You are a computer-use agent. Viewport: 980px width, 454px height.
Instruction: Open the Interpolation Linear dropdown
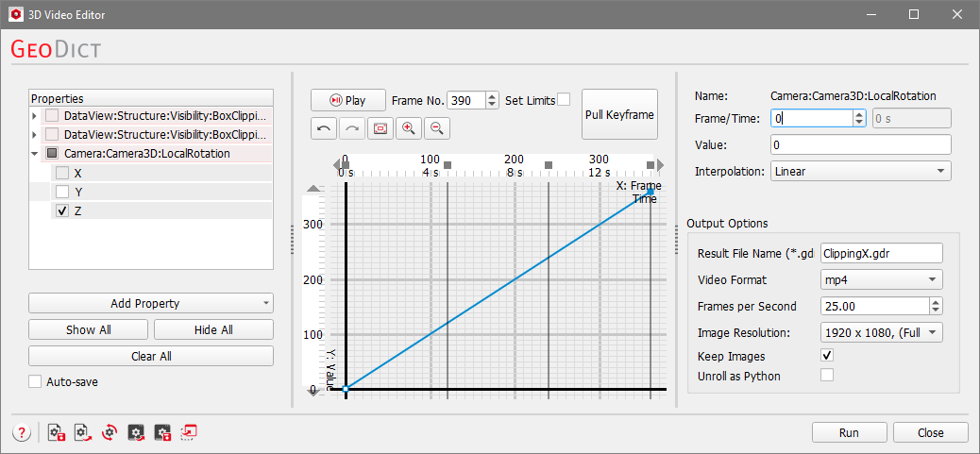(x=861, y=171)
